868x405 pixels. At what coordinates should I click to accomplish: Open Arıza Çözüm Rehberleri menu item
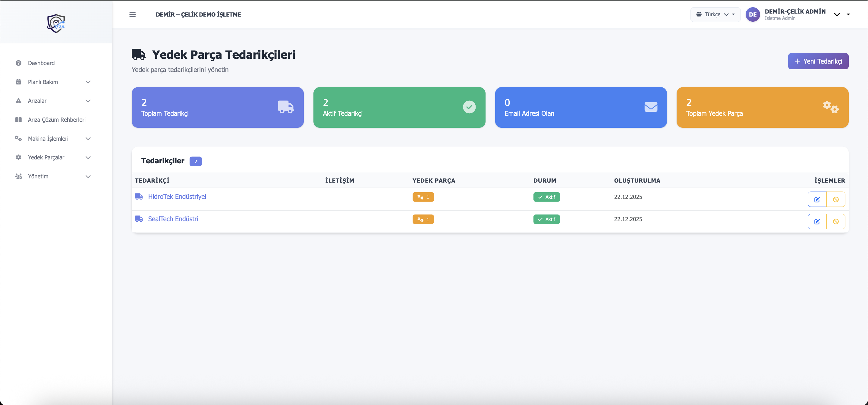57,120
